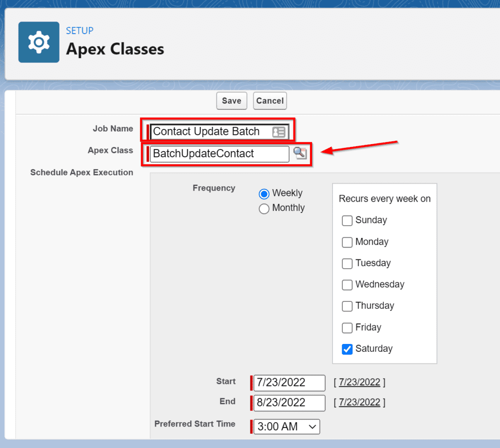The image size is (500, 448).
Task: Select the Monthly frequency radio button
Action: pyautogui.click(x=264, y=209)
